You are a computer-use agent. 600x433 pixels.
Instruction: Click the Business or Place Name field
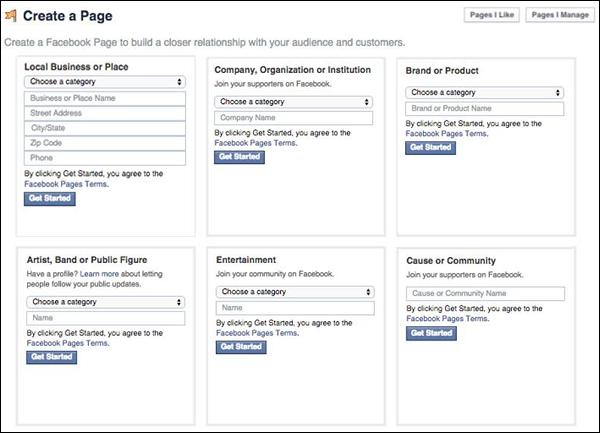[105, 98]
